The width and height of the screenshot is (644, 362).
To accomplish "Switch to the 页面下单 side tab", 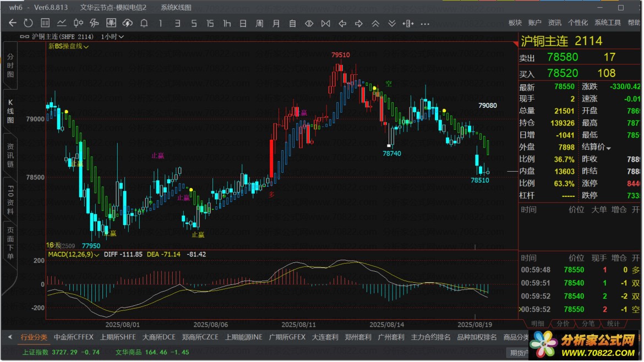I will tap(10, 243).
